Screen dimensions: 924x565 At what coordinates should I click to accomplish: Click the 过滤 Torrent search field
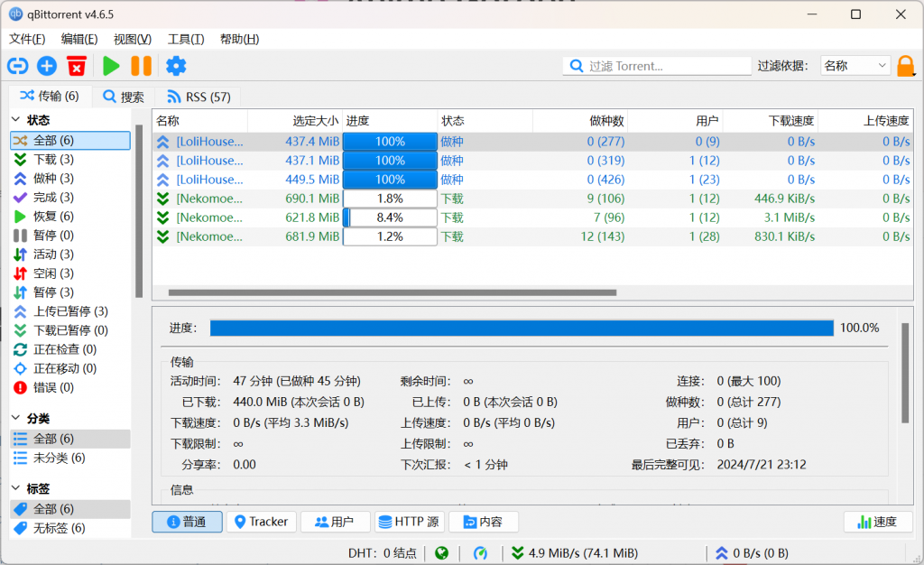657,66
